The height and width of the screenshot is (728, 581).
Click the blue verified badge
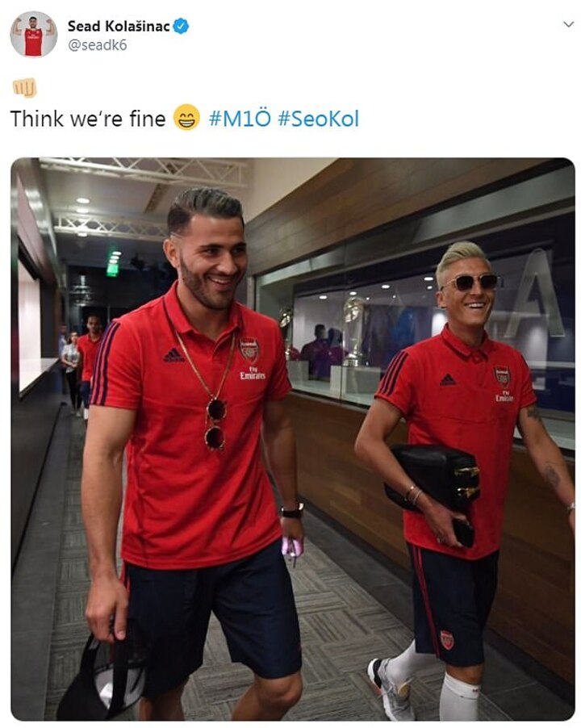pos(181,26)
